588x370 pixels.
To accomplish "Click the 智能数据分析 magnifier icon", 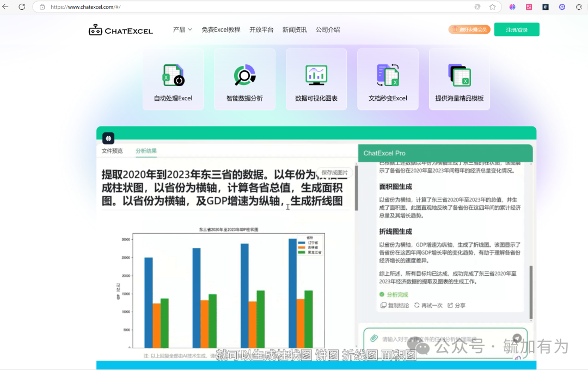I will tap(245, 75).
